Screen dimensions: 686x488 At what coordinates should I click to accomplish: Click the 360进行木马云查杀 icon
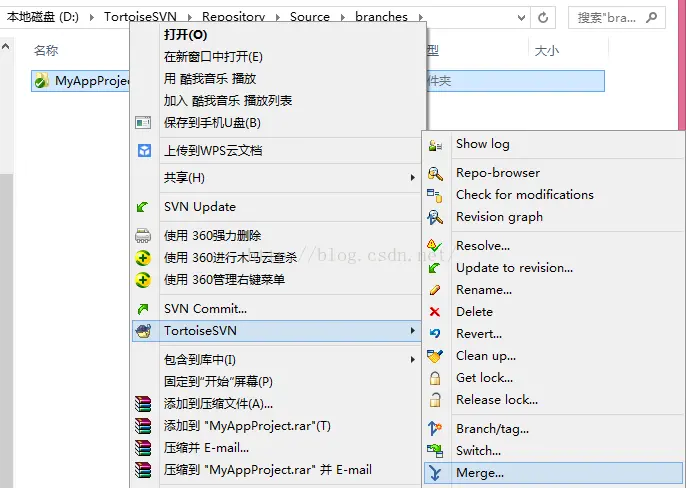(143, 258)
